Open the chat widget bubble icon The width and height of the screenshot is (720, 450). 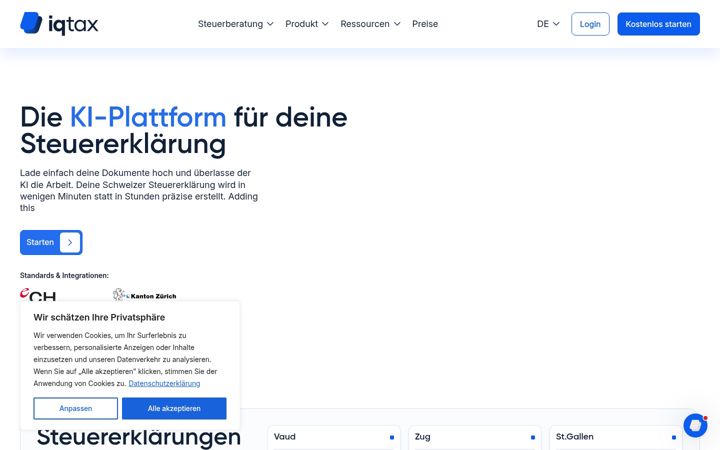coord(695,425)
